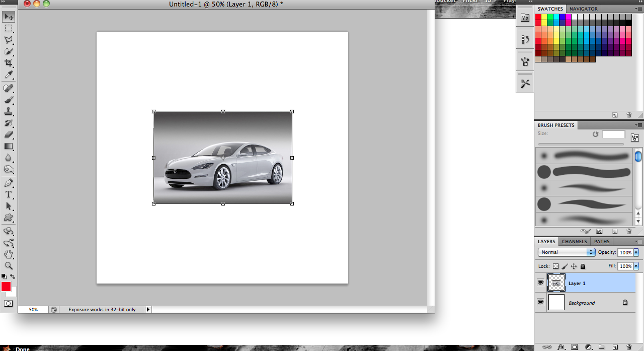
Task: Select the Layers tab
Action: 546,242
